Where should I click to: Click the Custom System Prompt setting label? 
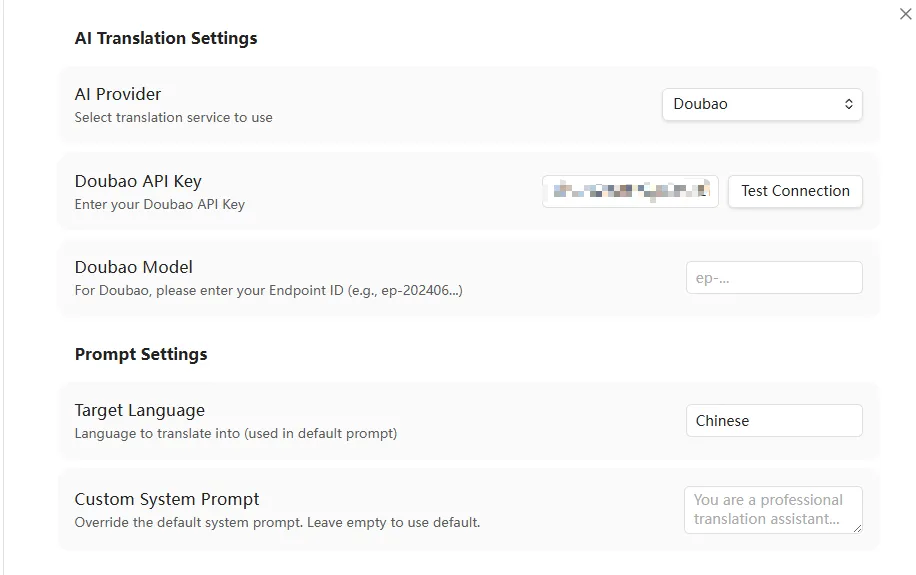point(167,499)
